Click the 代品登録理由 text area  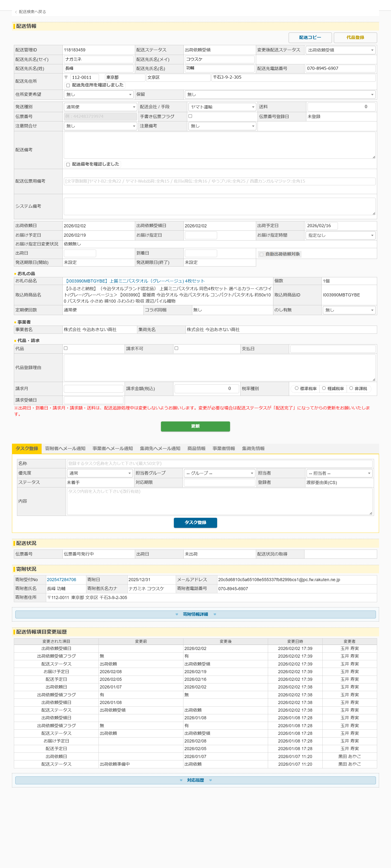pyautogui.click(x=220, y=368)
